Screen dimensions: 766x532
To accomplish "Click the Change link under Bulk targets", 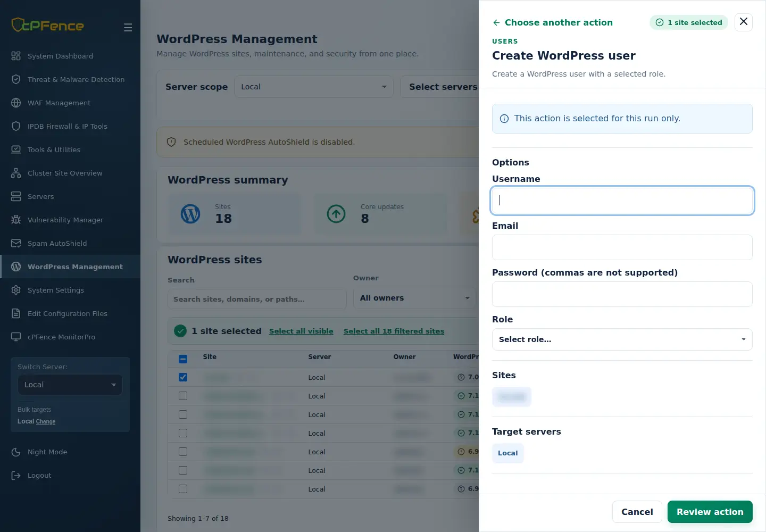I will 46,421.
